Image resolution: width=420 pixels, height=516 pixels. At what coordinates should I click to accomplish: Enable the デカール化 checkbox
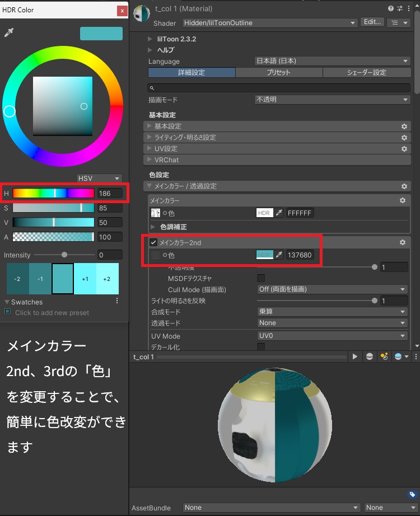pos(261,346)
